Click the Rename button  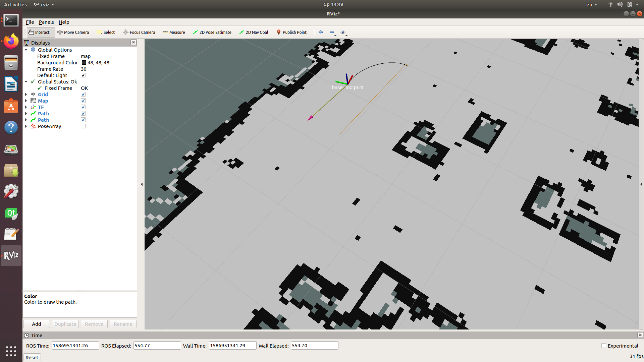point(123,324)
